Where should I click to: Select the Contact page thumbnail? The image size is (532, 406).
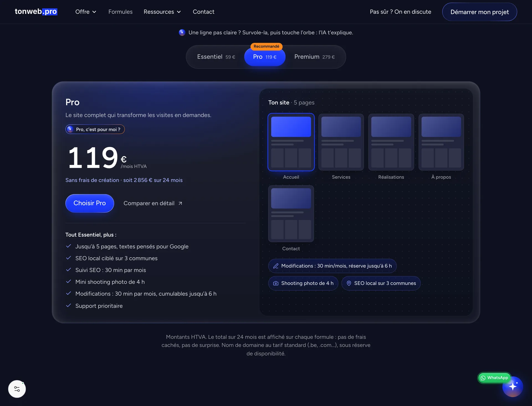[x=291, y=214]
